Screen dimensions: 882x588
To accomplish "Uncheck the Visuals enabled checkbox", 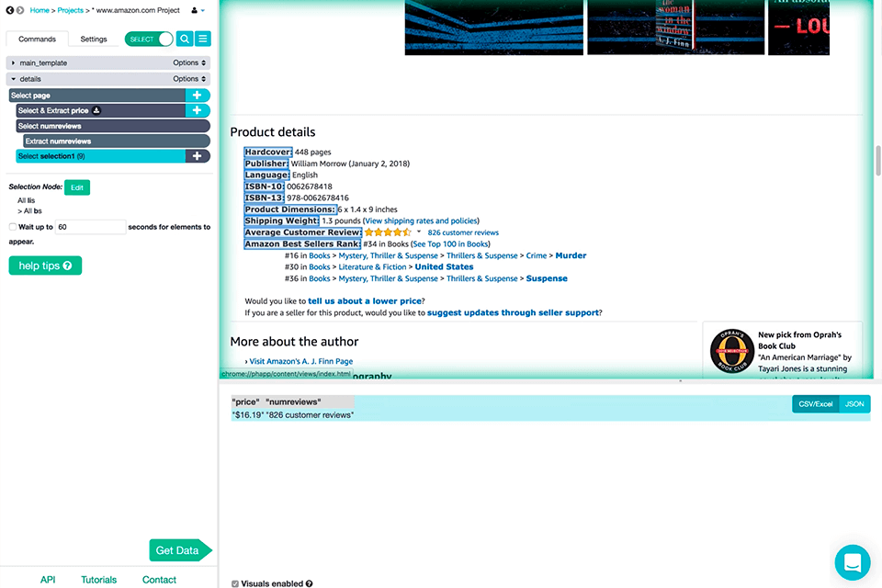I will coord(235,583).
